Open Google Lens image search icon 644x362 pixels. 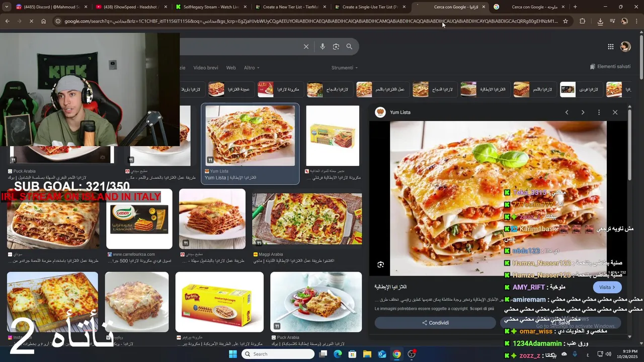[336, 47]
